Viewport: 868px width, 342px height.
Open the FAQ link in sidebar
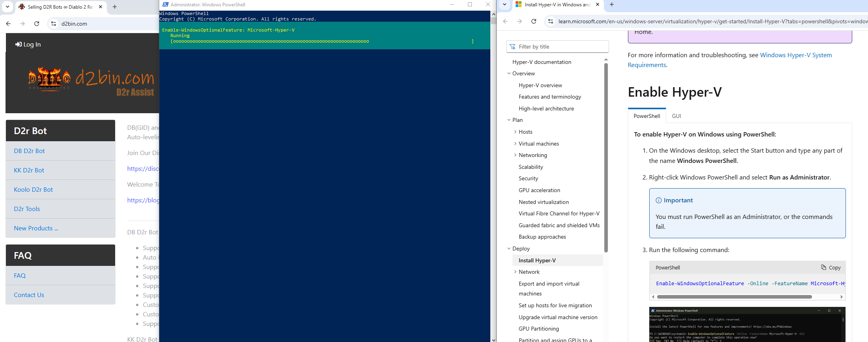pyautogui.click(x=20, y=275)
